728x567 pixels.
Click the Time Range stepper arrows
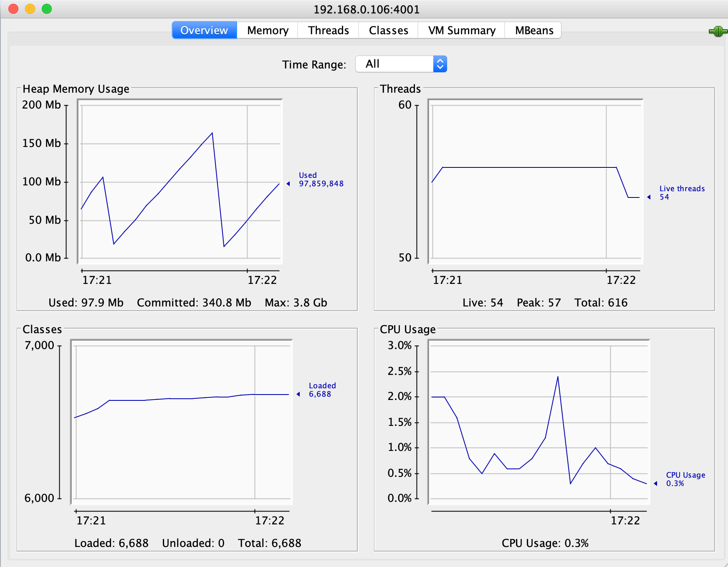pos(440,64)
